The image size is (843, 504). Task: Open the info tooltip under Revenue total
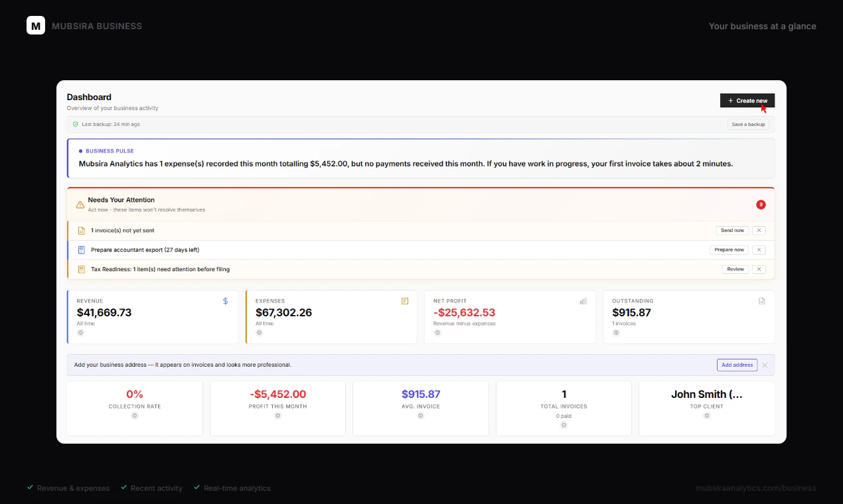80,332
